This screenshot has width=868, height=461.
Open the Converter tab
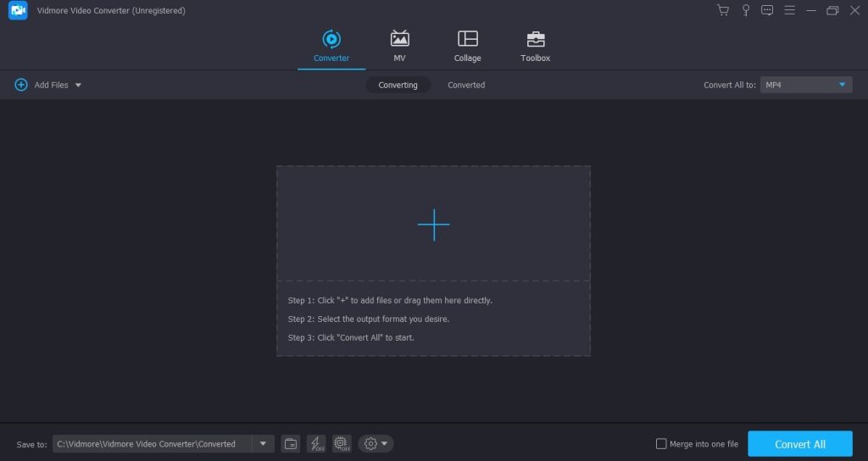click(x=331, y=47)
